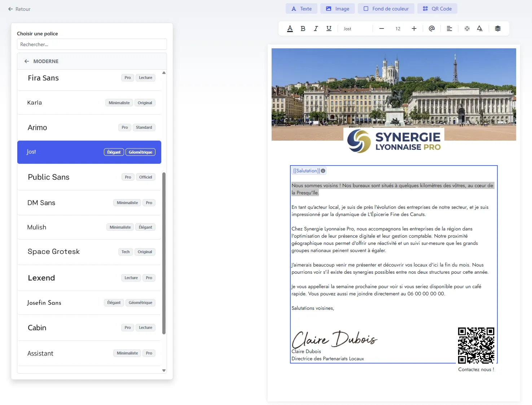532x405 pixels.
Task: Toggle bold formatting in the toolbar
Action: [x=303, y=28]
